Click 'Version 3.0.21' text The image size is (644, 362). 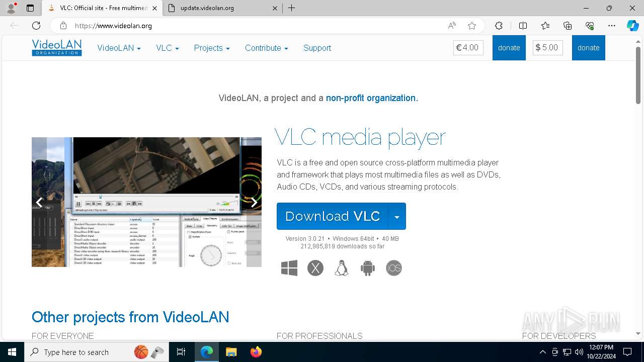[x=305, y=239]
